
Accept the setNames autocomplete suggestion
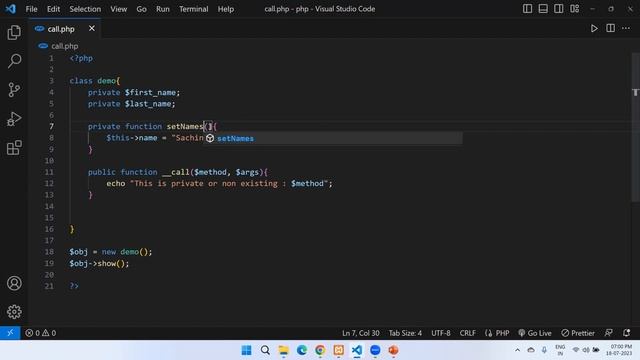[x=333, y=138]
